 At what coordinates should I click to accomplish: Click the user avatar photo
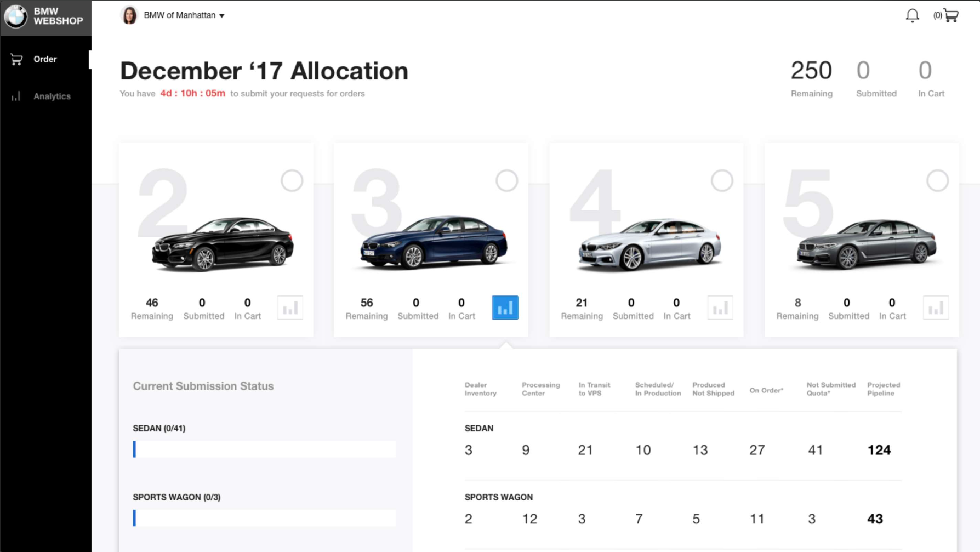click(x=129, y=15)
